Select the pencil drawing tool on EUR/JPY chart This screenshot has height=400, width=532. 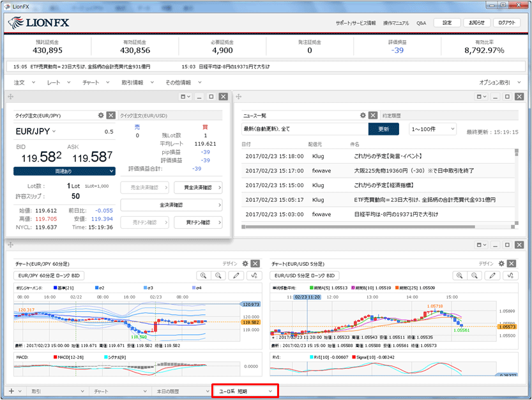[236, 276]
